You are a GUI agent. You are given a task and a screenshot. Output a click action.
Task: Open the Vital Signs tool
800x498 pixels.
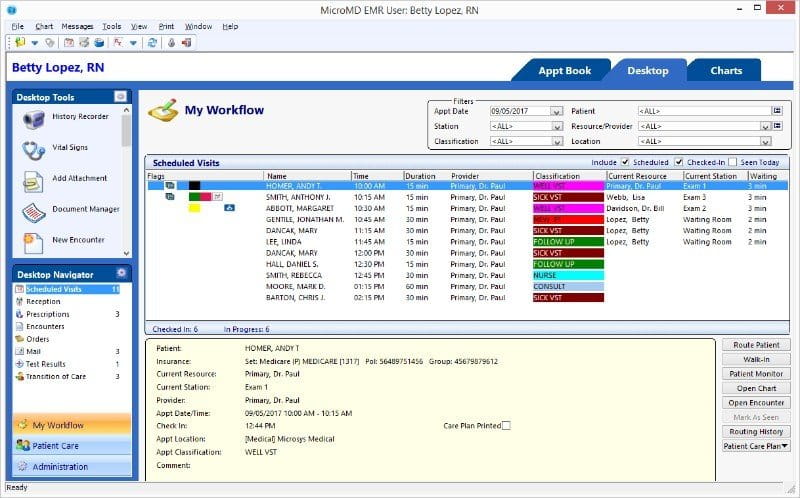[x=55, y=149]
